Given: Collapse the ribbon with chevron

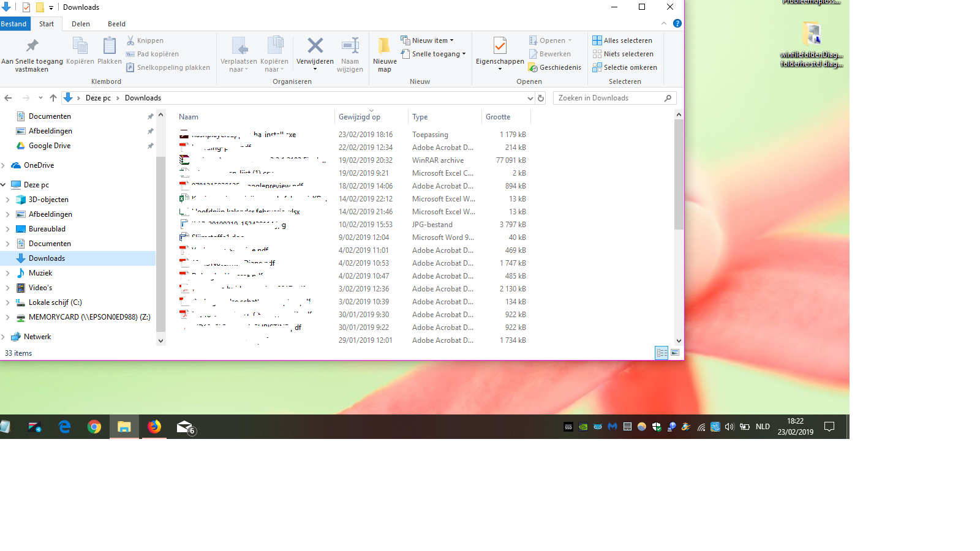Looking at the screenshot, I should coord(664,23).
